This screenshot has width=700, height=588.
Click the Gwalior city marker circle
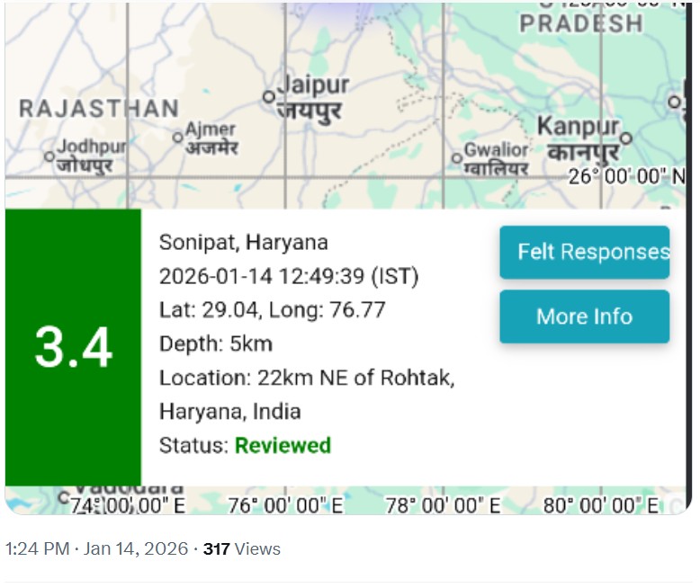tap(457, 158)
